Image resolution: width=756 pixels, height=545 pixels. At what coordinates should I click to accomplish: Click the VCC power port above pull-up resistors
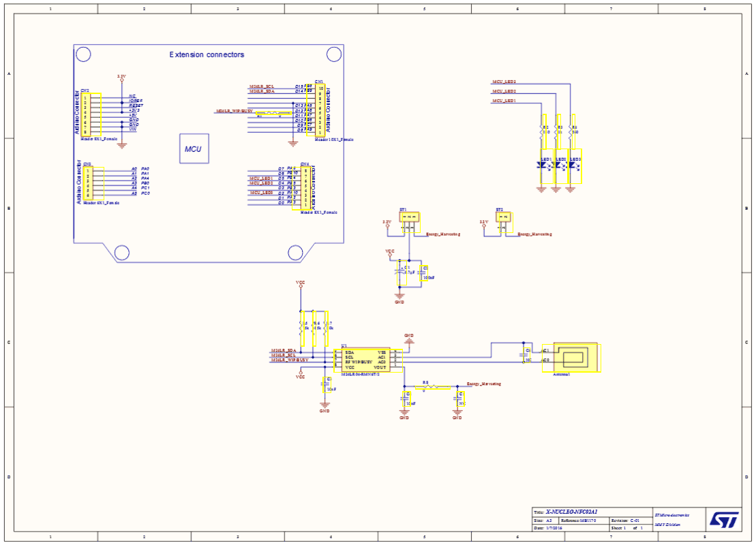point(301,284)
